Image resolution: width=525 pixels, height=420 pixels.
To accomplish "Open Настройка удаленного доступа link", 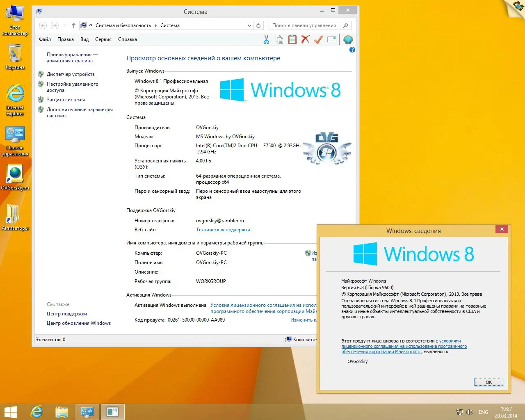I will click(x=73, y=87).
